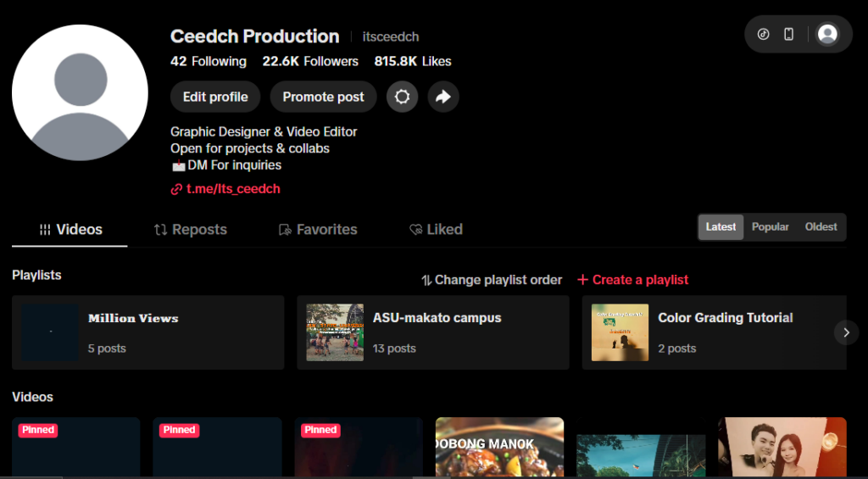Click the share profile arrow icon
Screen dimensions: 868x479
point(442,97)
